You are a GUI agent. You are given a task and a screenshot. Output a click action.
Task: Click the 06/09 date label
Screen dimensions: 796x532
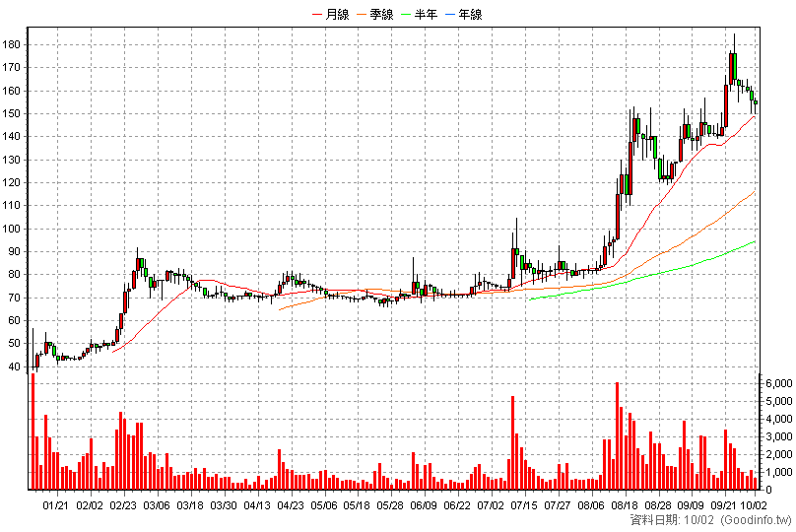424,505
